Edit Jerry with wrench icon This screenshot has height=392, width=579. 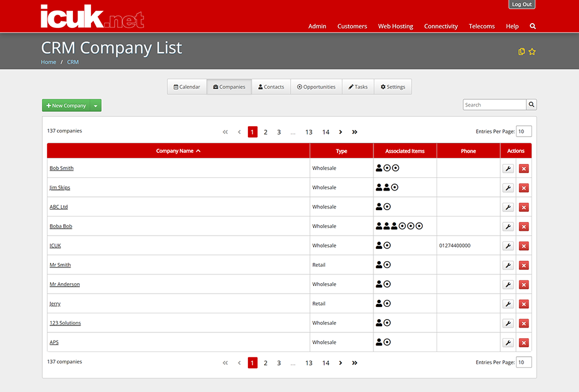[x=508, y=304]
